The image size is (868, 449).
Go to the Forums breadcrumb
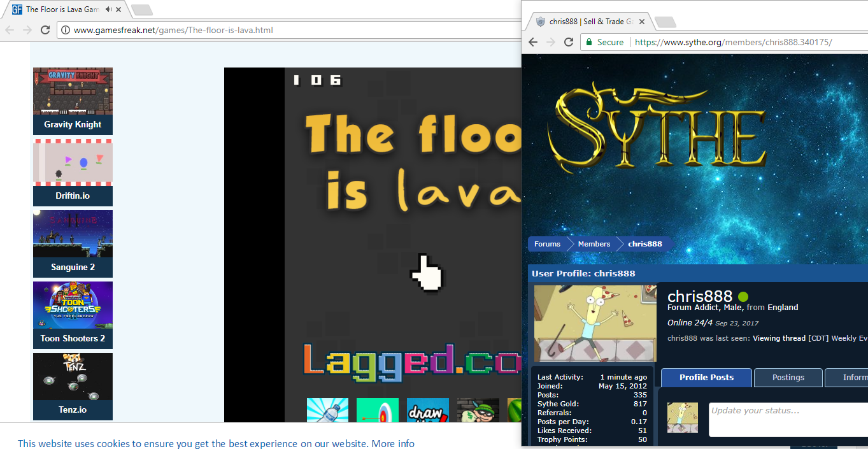(547, 244)
